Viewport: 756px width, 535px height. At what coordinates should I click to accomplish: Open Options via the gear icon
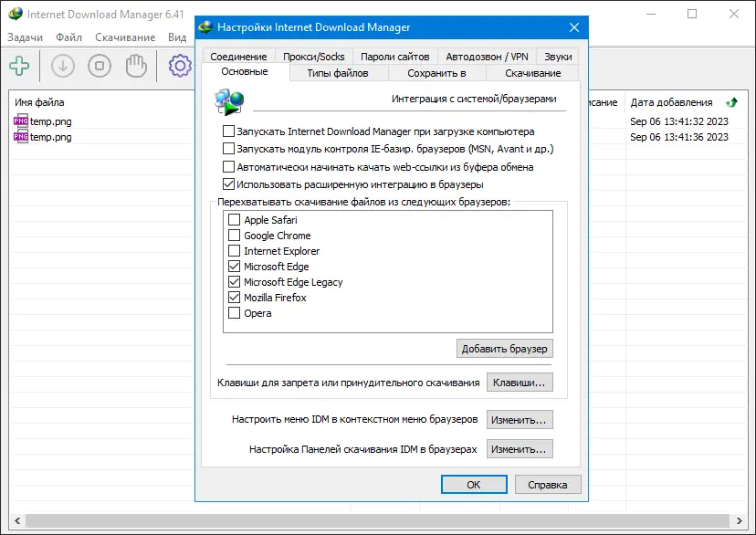(180, 66)
